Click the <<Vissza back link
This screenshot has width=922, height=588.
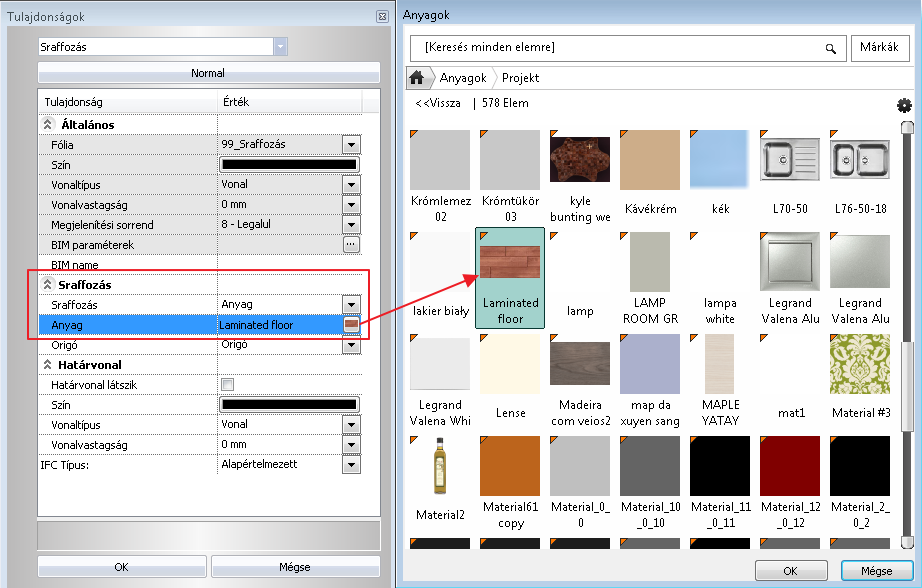[438, 103]
